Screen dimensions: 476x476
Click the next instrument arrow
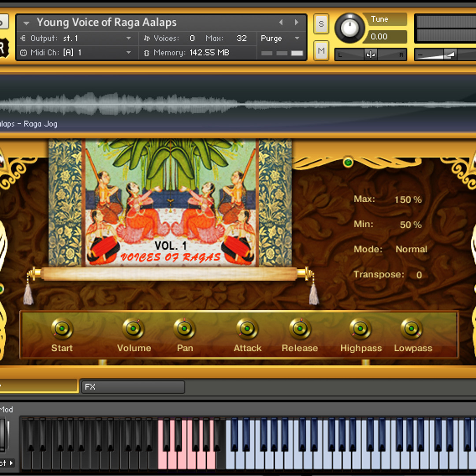click(x=296, y=22)
